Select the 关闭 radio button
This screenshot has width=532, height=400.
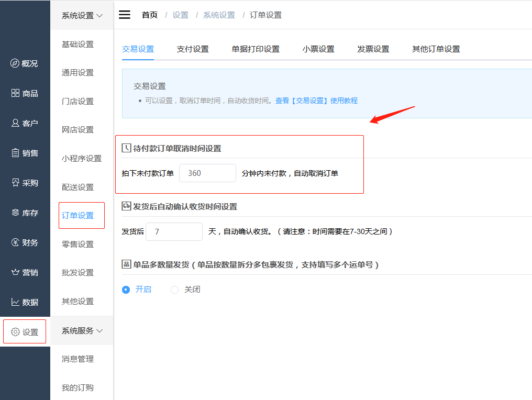pos(174,290)
